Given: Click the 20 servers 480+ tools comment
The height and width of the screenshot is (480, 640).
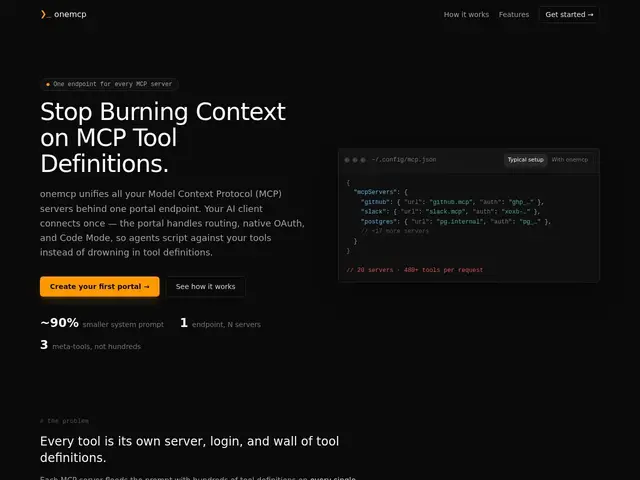Looking at the screenshot, I should (x=414, y=270).
